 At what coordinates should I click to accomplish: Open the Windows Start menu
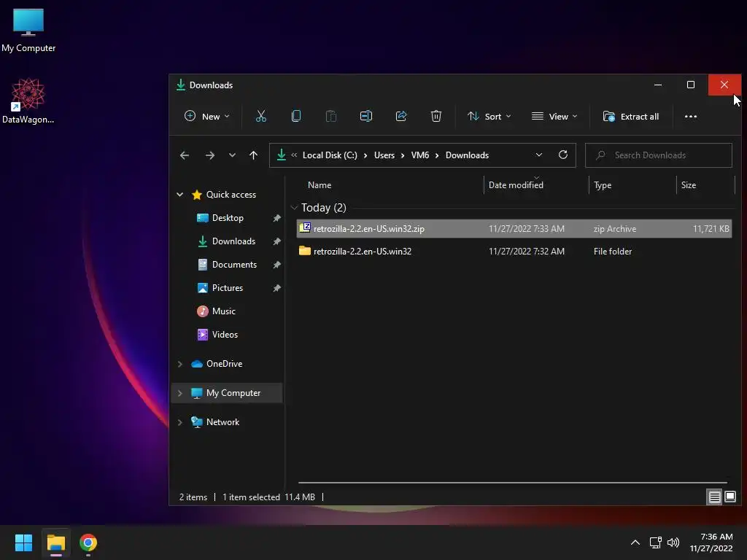pyautogui.click(x=23, y=542)
